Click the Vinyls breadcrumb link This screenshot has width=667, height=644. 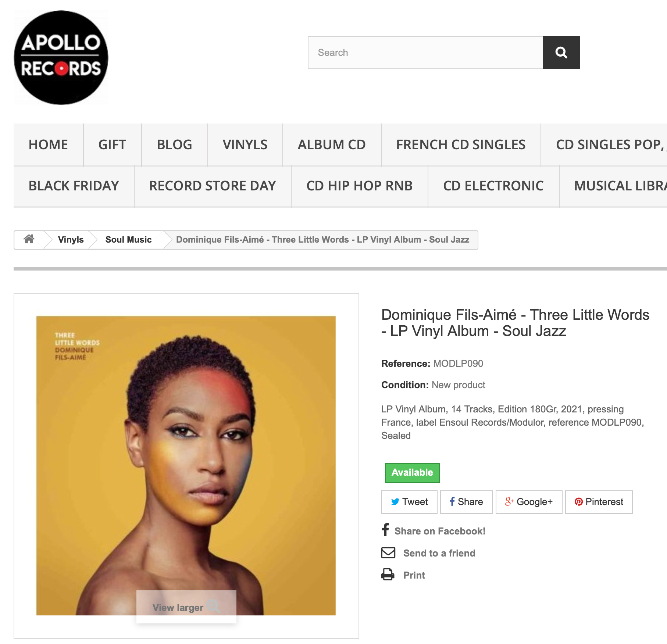pyautogui.click(x=71, y=240)
